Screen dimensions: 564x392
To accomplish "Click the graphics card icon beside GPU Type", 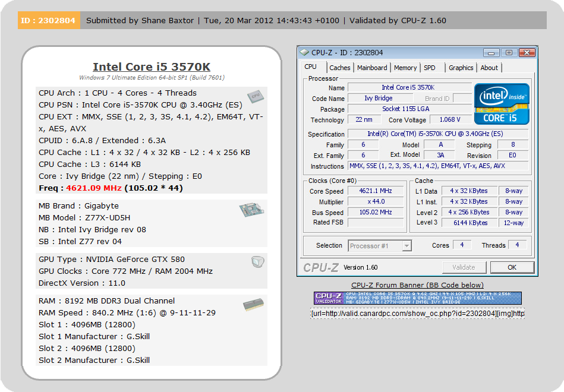I will point(257,262).
